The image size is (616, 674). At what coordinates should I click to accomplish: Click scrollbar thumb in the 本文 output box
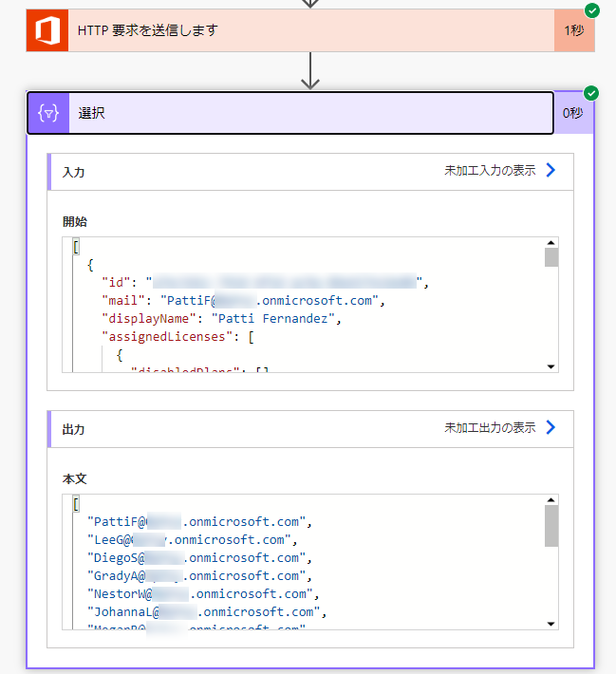click(551, 526)
